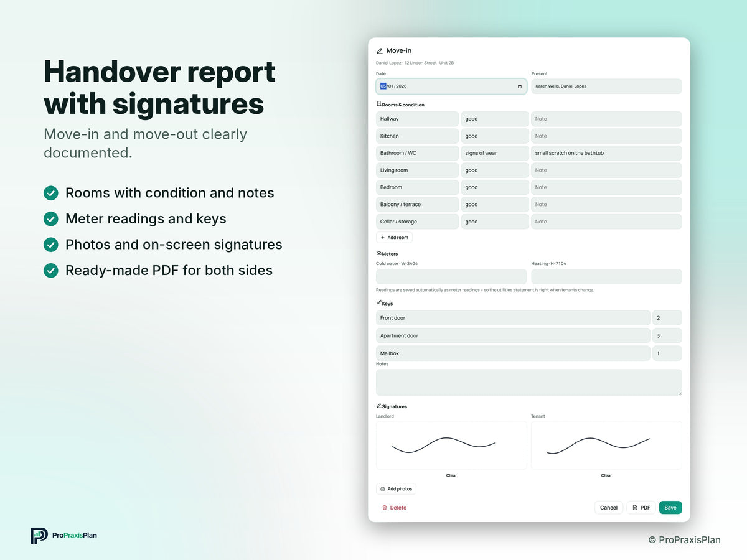Open the Hallway condition dropdown
The height and width of the screenshot is (560, 747).
pyautogui.click(x=495, y=119)
